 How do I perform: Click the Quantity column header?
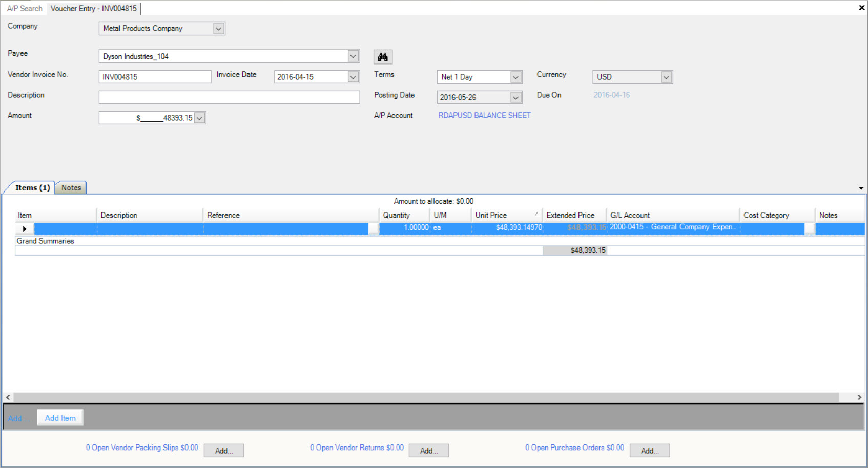(x=404, y=215)
